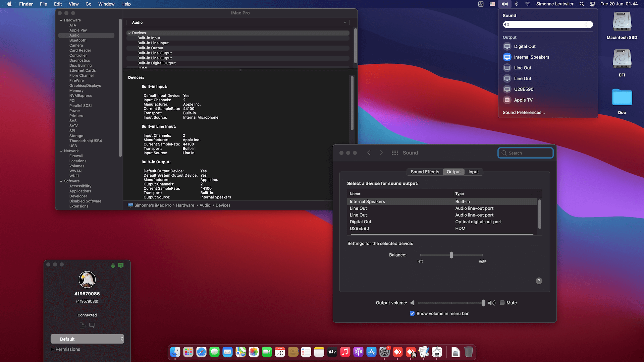
Task: Open Sound Preferences… from the Sound menu
Action: point(524,112)
